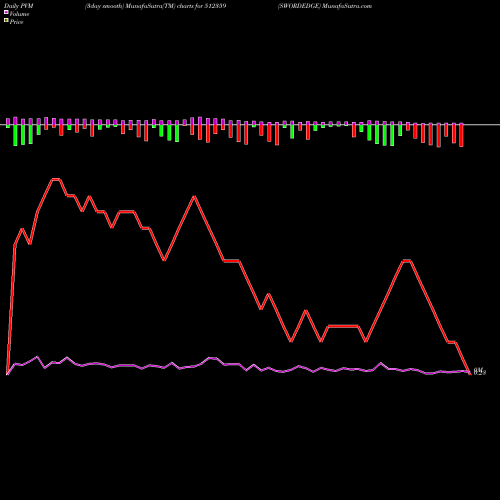The image size is (500, 500).
Task: Click the SWORDEDGE MunafaSutra.com heading
Action: pyautogui.click(x=325, y=6)
